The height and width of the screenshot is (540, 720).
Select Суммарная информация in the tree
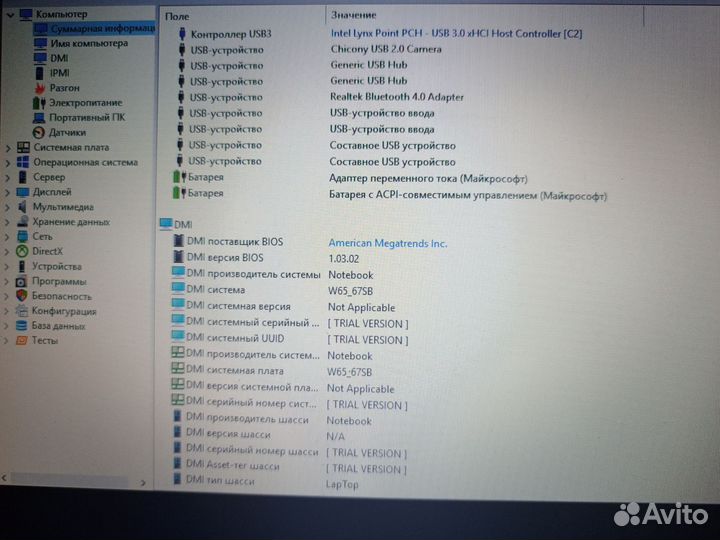coord(102,29)
